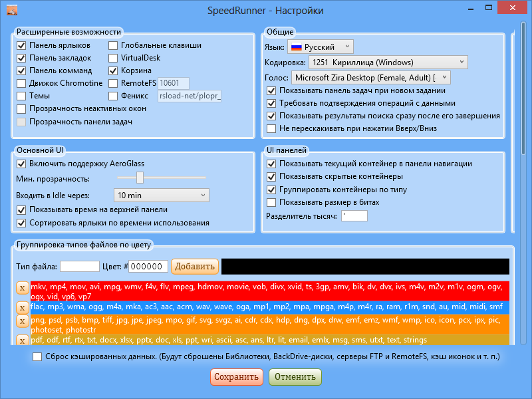Enable Движок Chromotine checkbox
532x399 pixels.
point(21,83)
